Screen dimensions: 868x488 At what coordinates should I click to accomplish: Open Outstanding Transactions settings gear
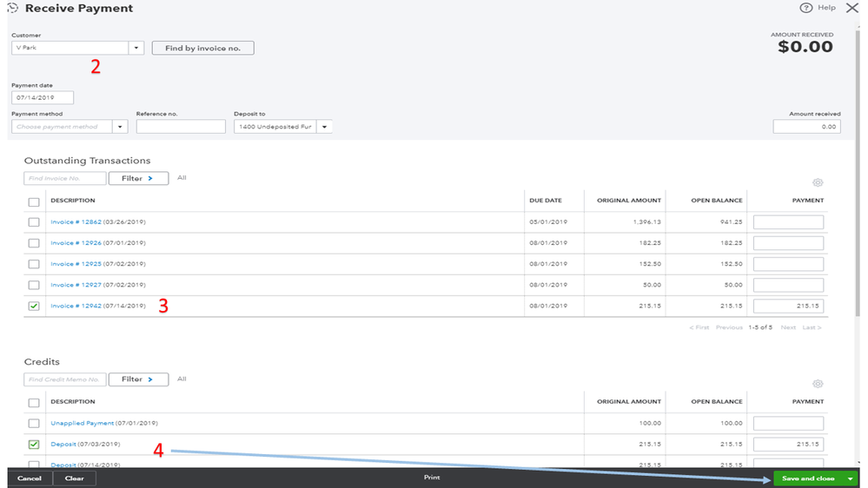(818, 182)
